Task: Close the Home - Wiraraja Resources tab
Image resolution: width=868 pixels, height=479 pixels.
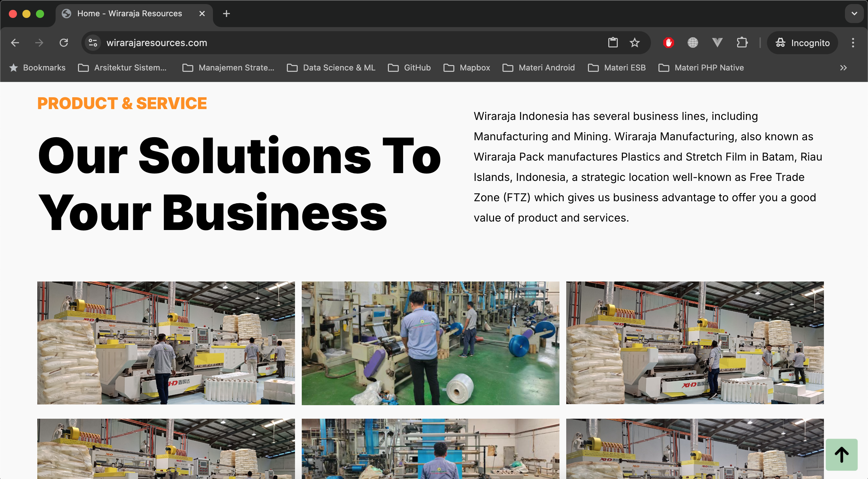Action: coord(202,14)
